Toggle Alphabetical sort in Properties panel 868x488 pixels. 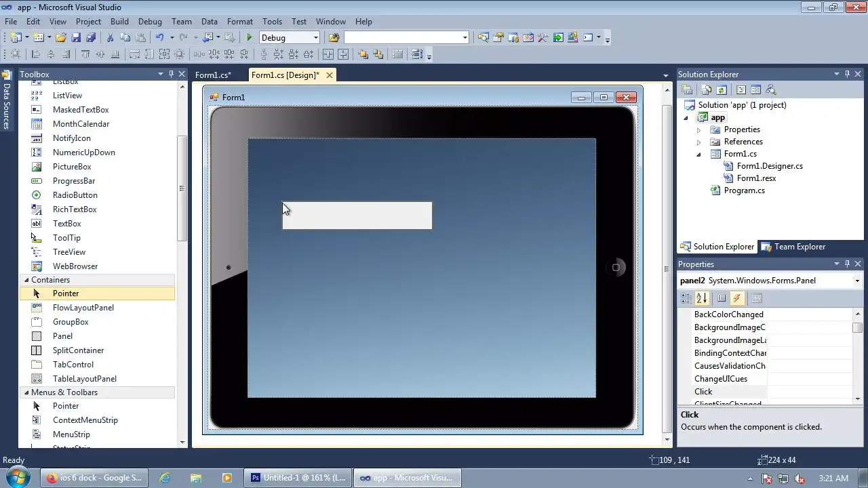pyautogui.click(x=702, y=298)
